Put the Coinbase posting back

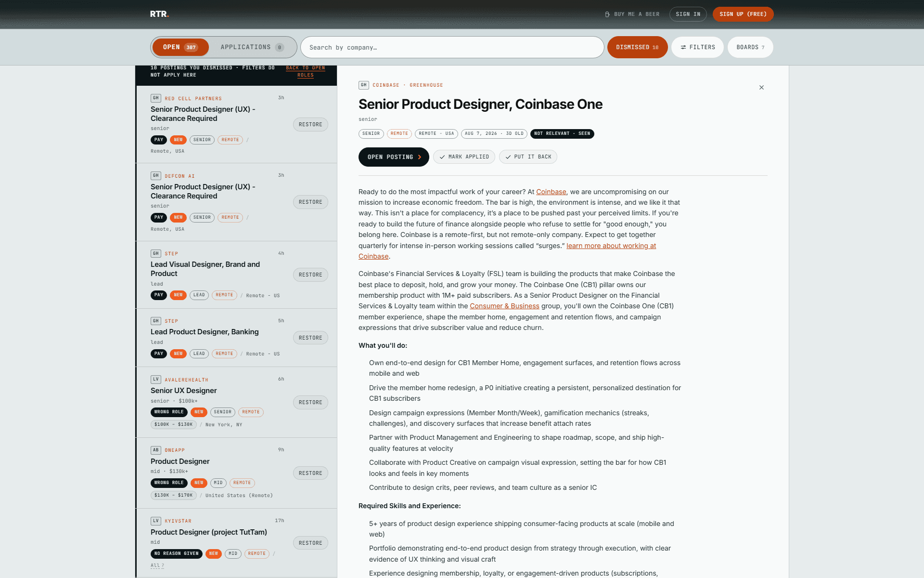point(528,157)
